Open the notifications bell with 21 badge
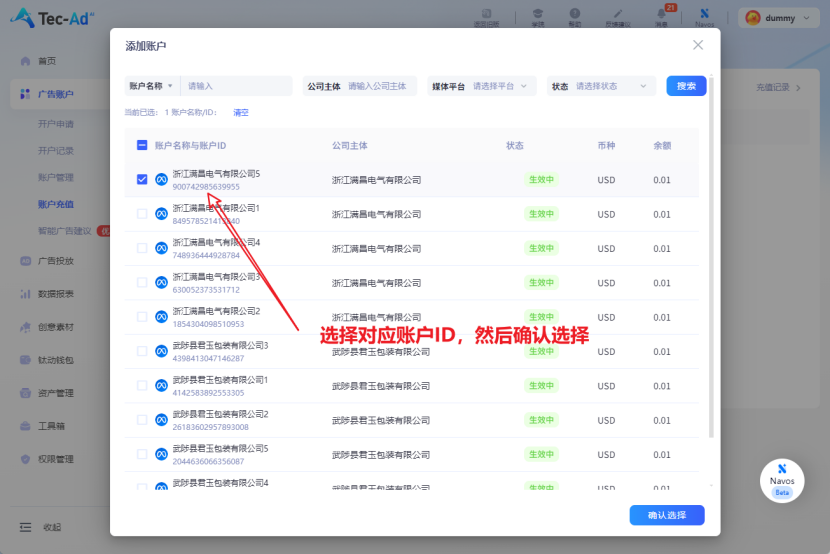Image resolution: width=830 pixels, height=554 pixels. point(662,14)
